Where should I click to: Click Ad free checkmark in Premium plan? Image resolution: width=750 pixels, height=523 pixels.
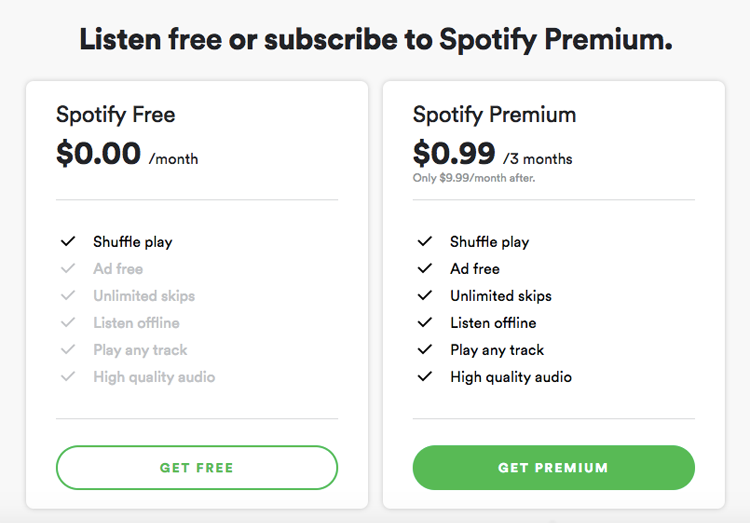tap(425, 269)
